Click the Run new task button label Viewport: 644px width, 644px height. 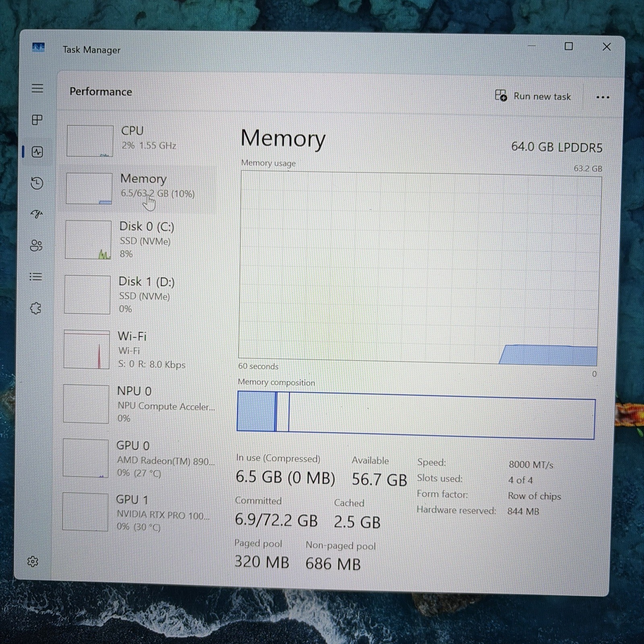point(542,97)
